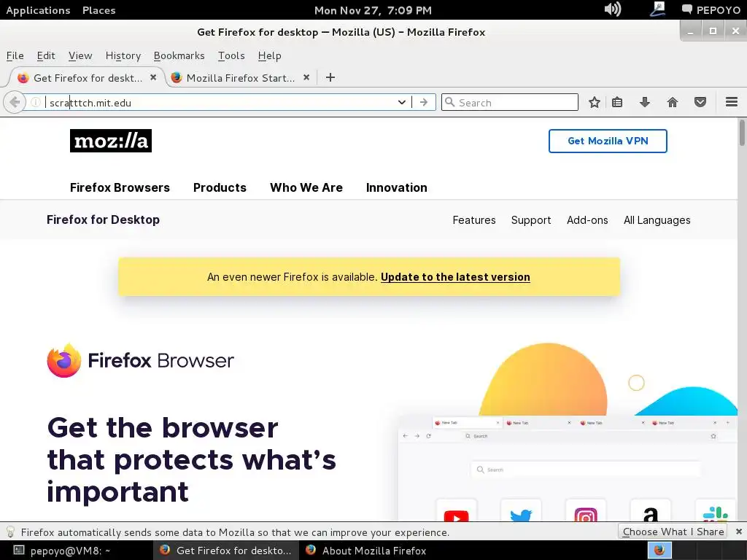Bookmark this page with the star icon
Image resolution: width=747 pixels, height=560 pixels.
pos(594,102)
